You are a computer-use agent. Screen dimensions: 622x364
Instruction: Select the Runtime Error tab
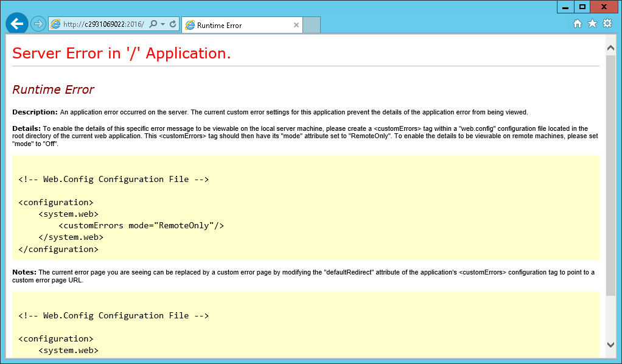tap(237, 25)
